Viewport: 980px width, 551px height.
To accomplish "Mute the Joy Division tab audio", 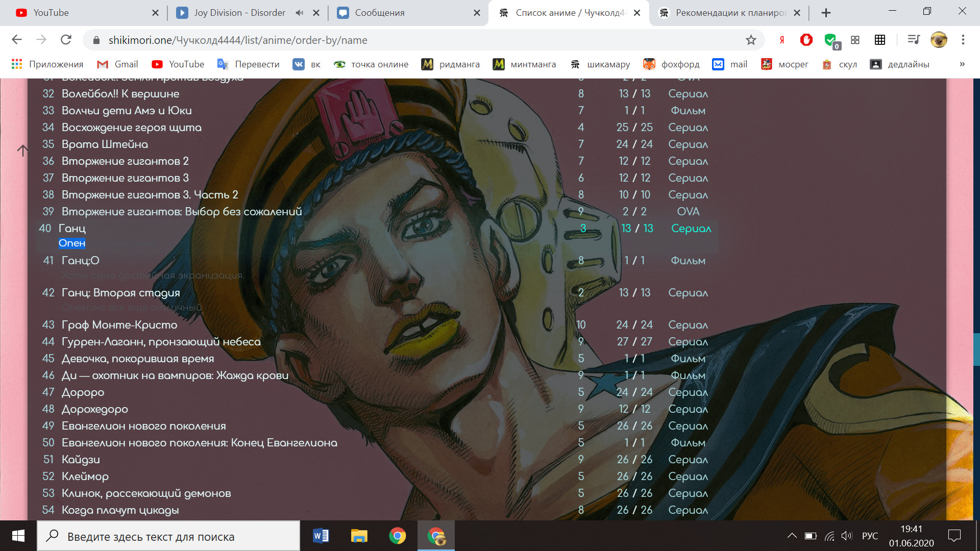I will [300, 13].
